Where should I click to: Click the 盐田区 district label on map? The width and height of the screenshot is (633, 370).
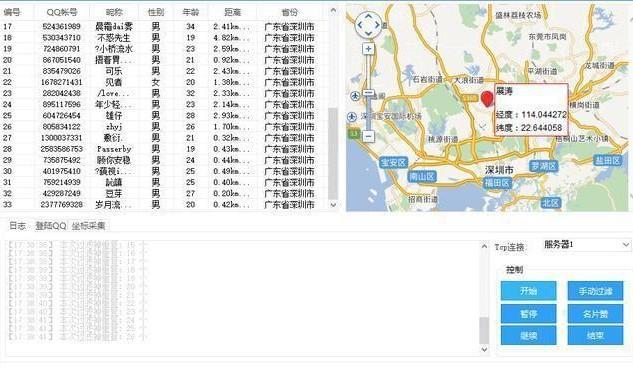pos(608,160)
